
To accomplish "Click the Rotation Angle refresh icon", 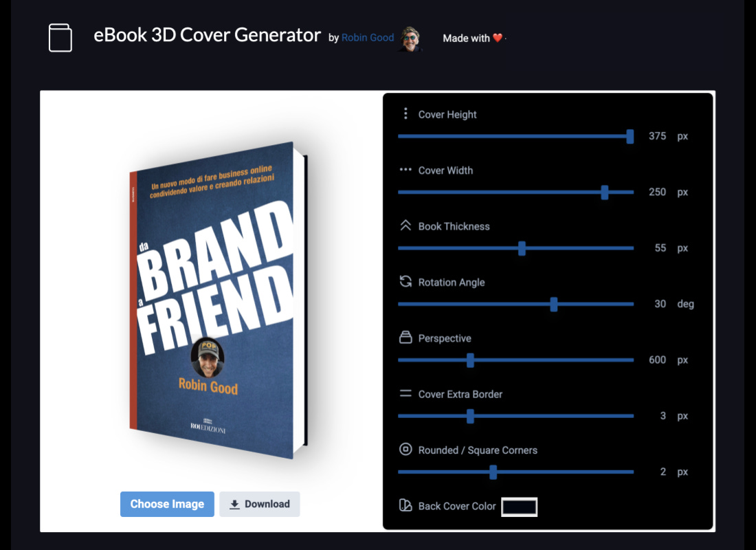I will coord(405,281).
